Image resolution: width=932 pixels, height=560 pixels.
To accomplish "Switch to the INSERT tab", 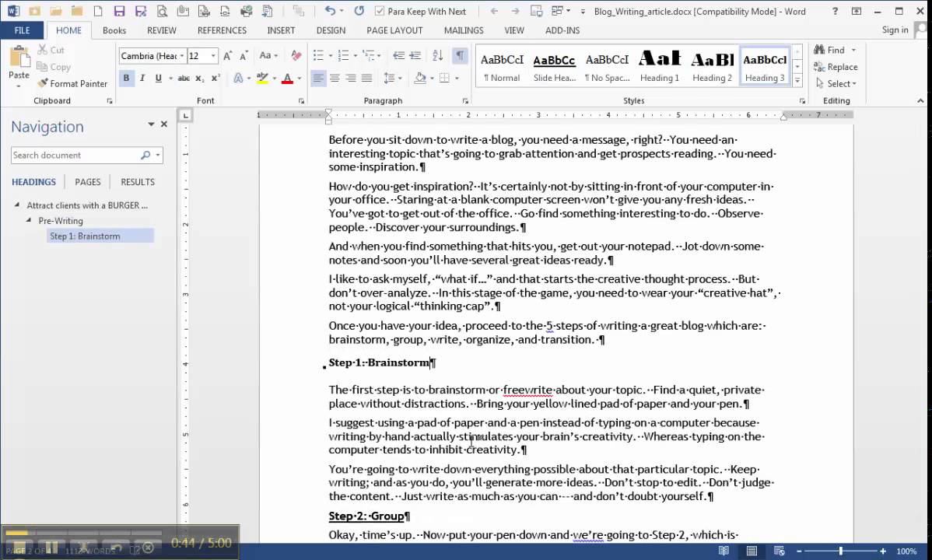I will pos(281,30).
